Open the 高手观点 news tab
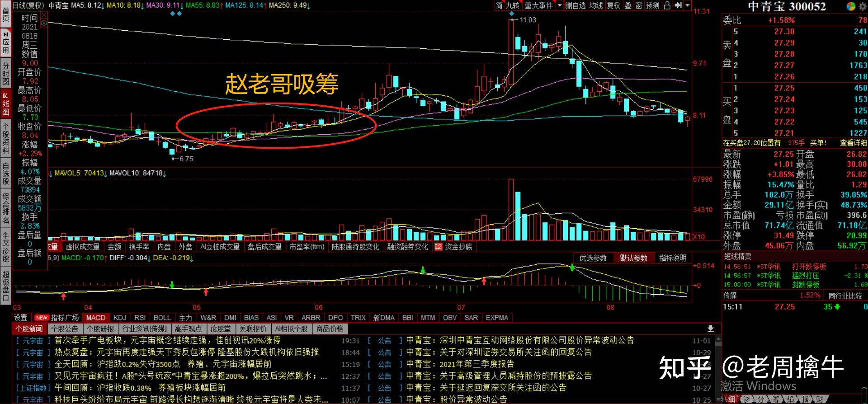The image size is (868, 404). click(189, 329)
